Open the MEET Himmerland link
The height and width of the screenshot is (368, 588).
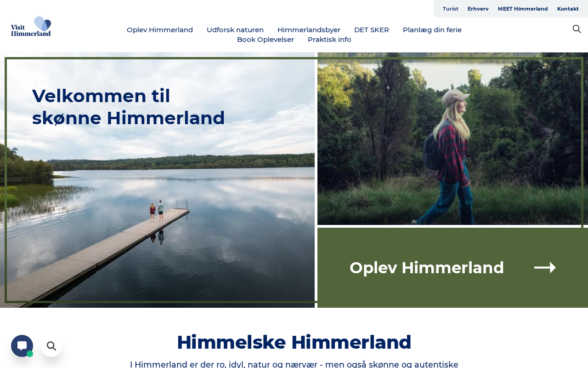[523, 9]
